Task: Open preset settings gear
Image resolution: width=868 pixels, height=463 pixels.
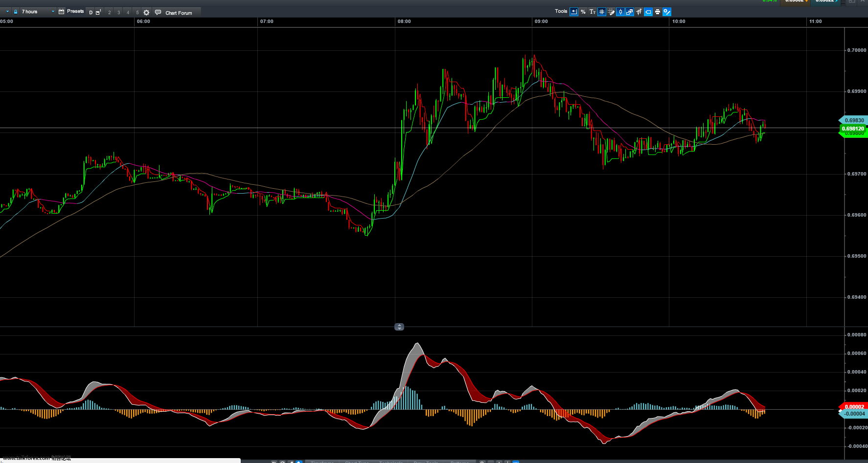Action: 146,13
